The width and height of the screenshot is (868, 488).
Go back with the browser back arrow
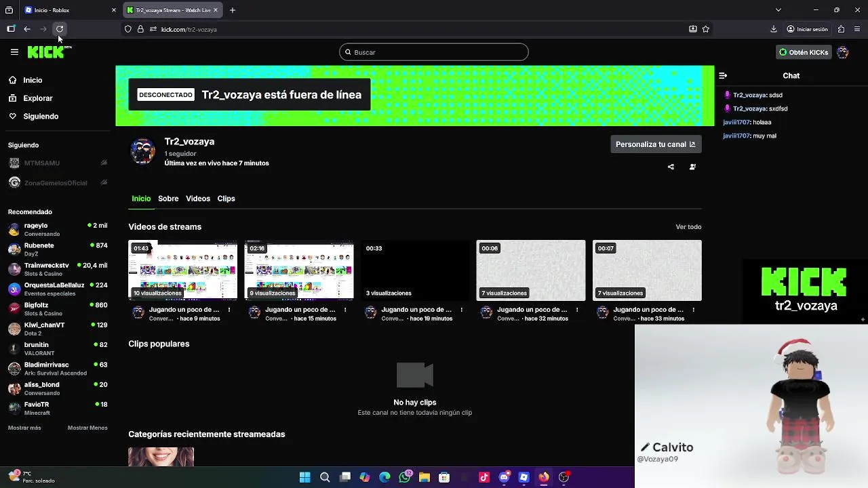pos(27,29)
